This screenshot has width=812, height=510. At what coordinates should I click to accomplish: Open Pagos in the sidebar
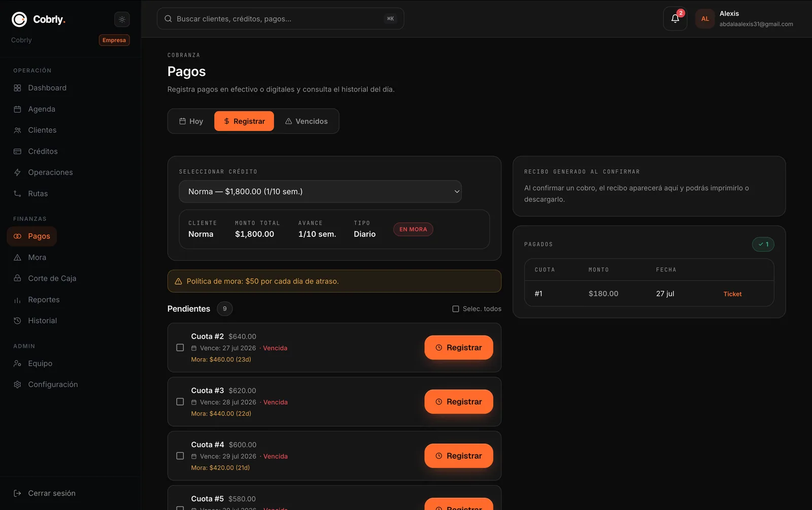click(x=32, y=236)
